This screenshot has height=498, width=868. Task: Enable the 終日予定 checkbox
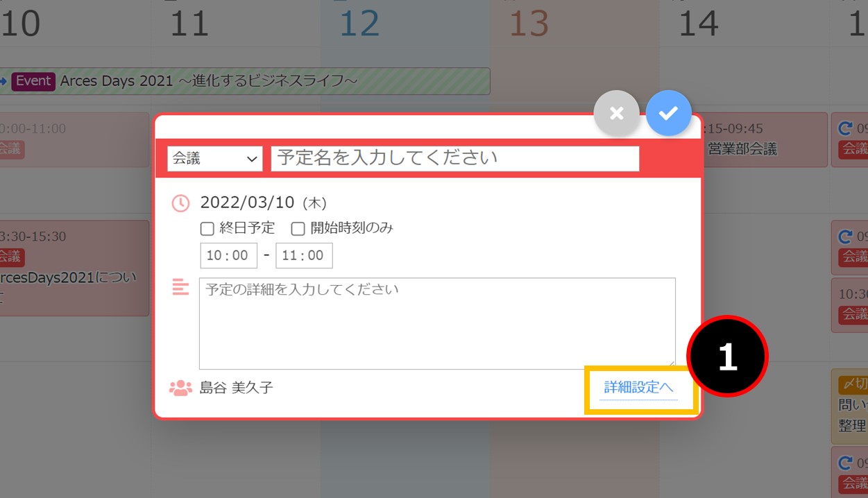coord(207,228)
